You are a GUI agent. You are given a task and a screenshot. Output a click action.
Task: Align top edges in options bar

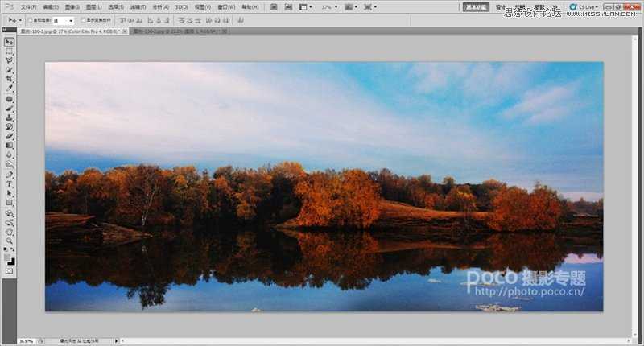tap(123, 19)
